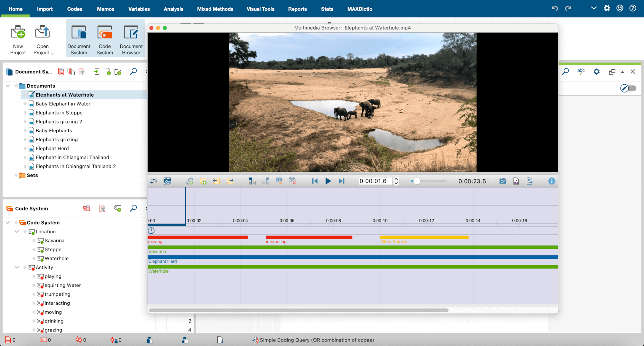644x346 pixels.
Task: Click Simple Coding Query status text
Action: tap(317, 340)
